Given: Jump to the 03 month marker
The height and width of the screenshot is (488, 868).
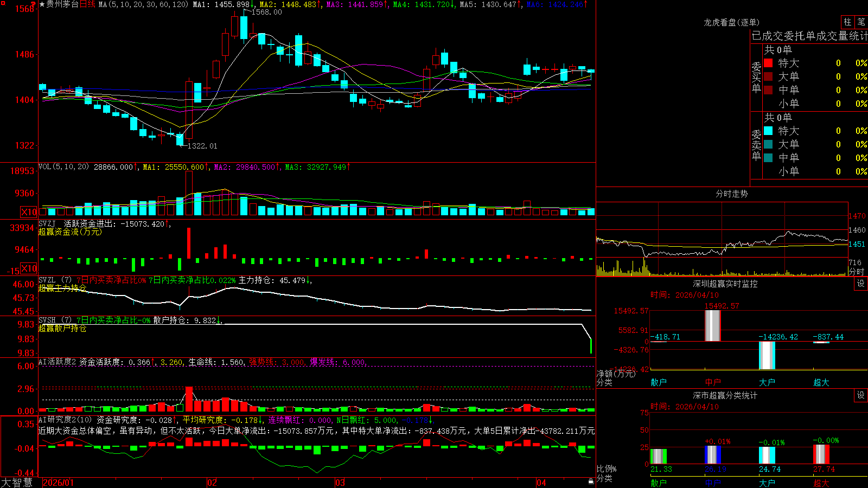Looking at the screenshot, I should (340, 483).
